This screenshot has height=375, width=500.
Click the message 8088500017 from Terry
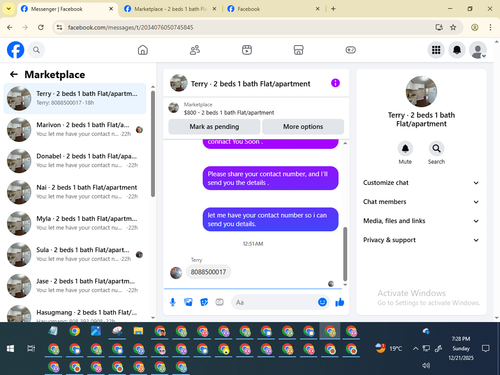click(x=208, y=272)
